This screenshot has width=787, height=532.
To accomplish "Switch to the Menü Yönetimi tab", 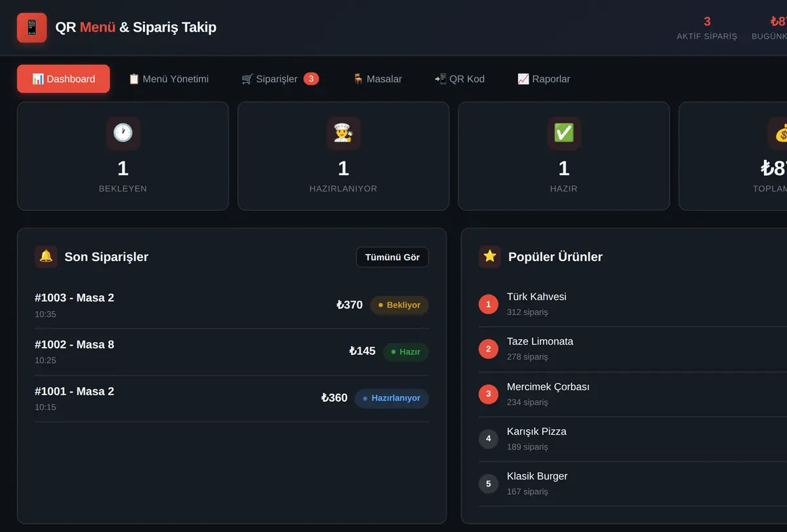I will [169, 79].
